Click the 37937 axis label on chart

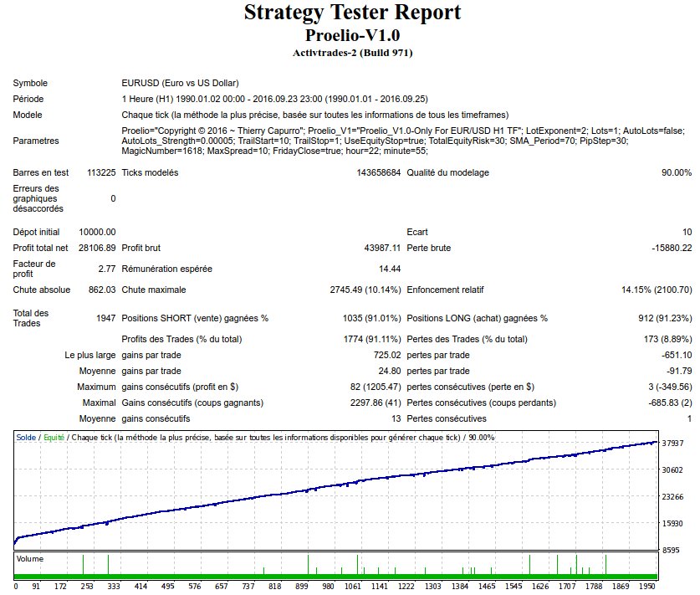672,444
